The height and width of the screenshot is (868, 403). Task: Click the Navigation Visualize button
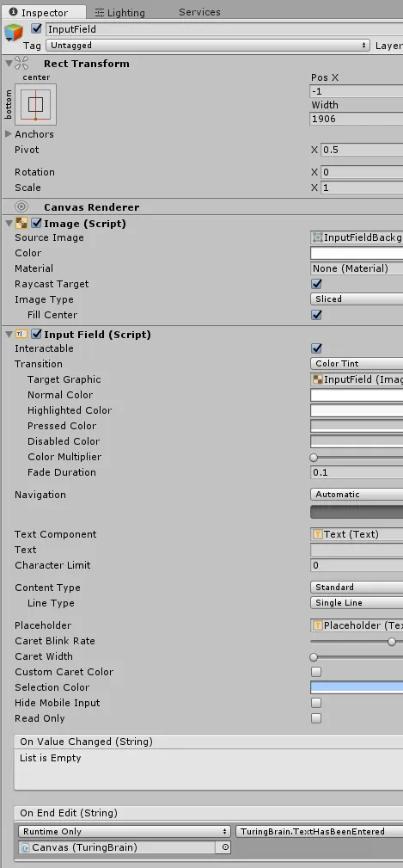coord(357,512)
